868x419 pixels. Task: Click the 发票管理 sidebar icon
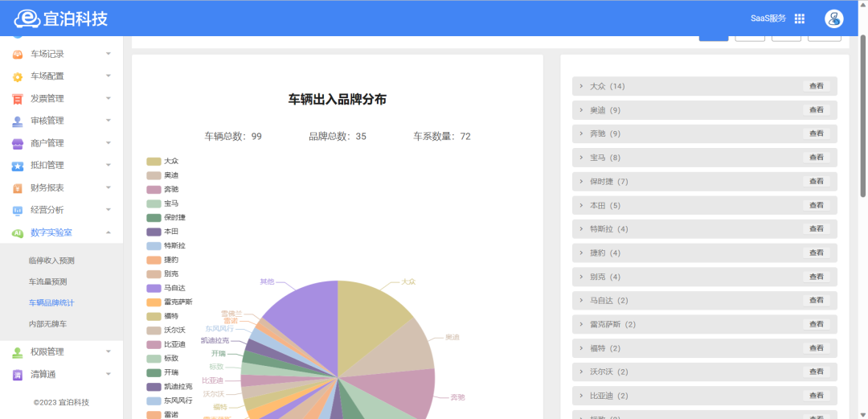[x=18, y=99]
